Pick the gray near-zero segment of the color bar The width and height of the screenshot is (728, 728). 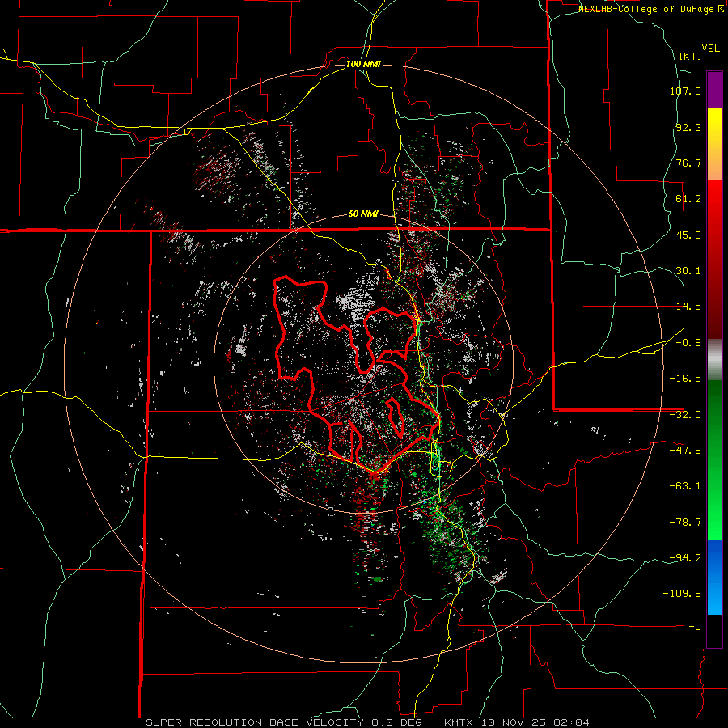point(714,360)
